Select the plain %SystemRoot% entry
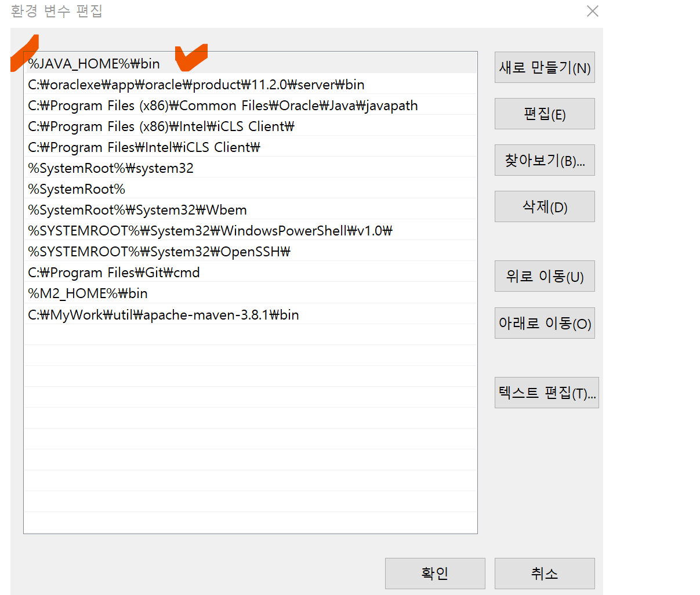This screenshot has width=700, height=595. pyautogui.click(x=251, y=188)
